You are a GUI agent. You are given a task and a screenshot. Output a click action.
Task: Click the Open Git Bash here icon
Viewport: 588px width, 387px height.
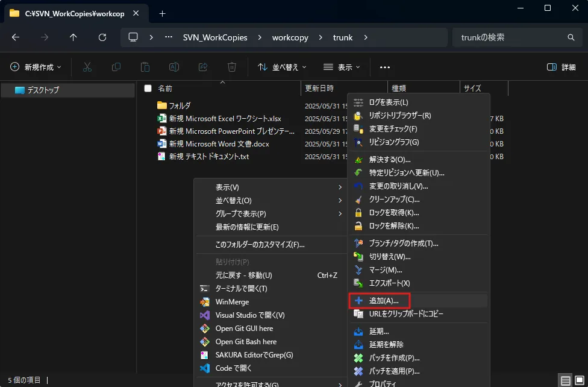click(205, 342)
